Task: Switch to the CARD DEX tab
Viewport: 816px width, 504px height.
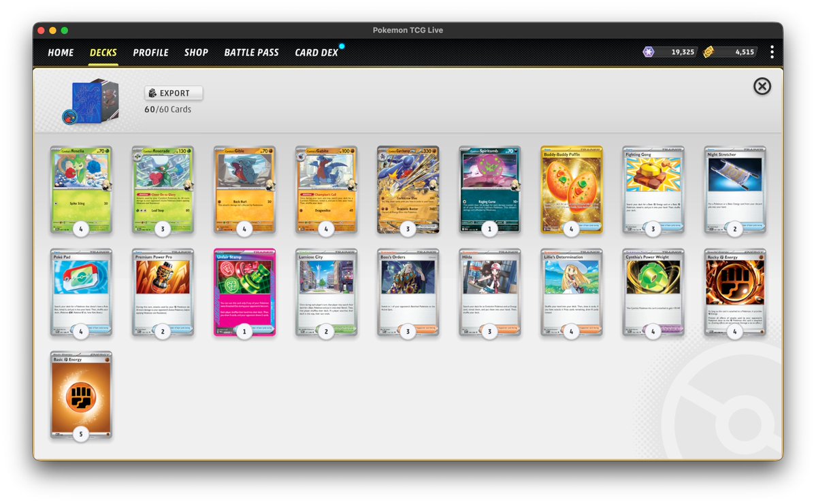Action: 316,52
